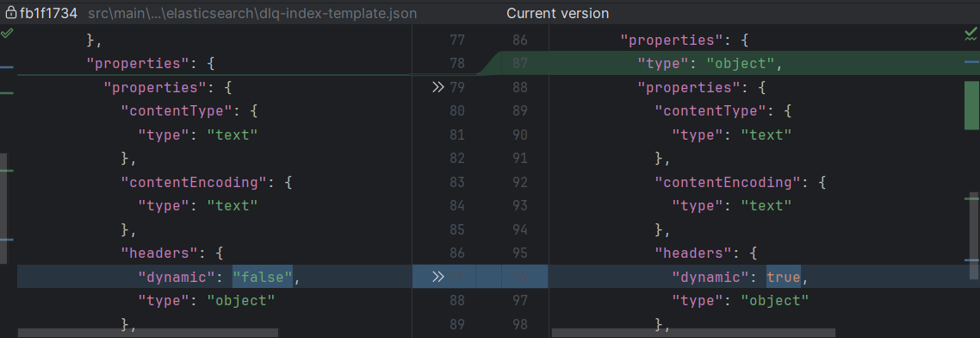This screenshot has height=338, width=980.
Task: Click the "Current version" title
Action: pyautogui.click(x=557, y=13)
